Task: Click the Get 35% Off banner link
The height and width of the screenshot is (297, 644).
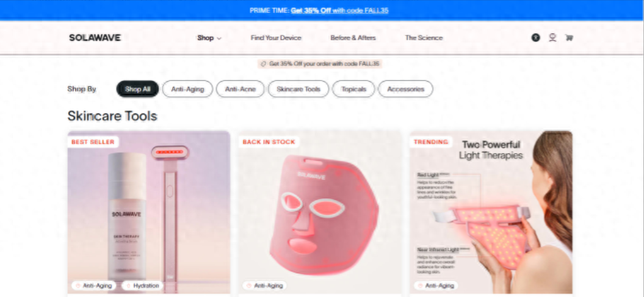Action: [x=339, y=10]
